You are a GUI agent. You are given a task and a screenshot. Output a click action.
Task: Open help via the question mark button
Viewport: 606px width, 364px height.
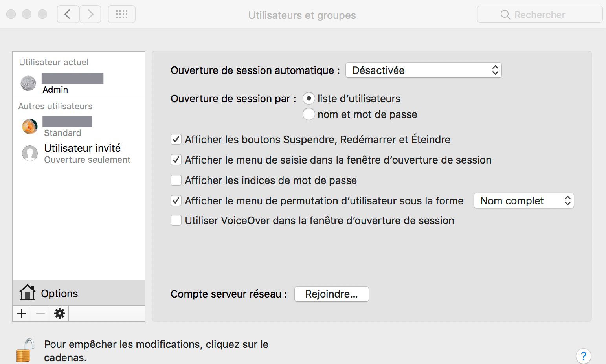583,356
